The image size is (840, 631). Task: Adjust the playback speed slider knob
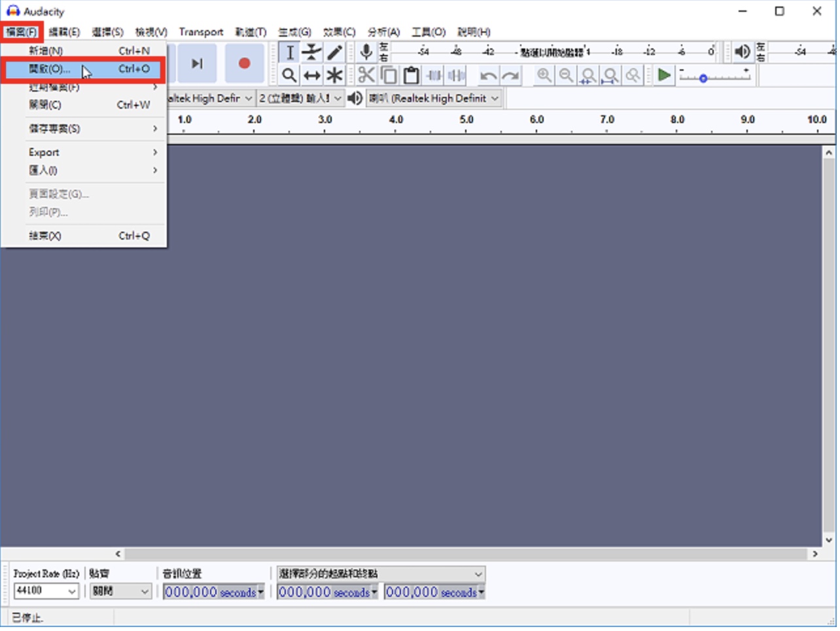coord(703,78)
